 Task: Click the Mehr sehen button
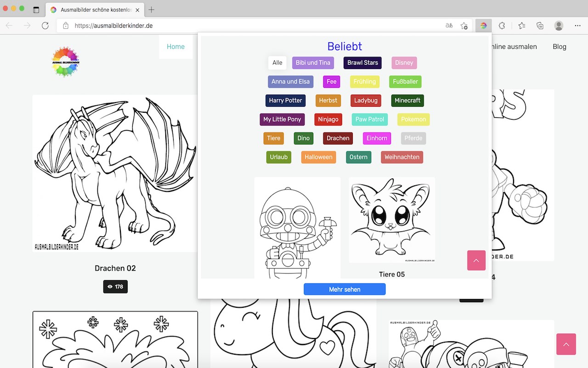pyautogui.click(x=345, y=289)
